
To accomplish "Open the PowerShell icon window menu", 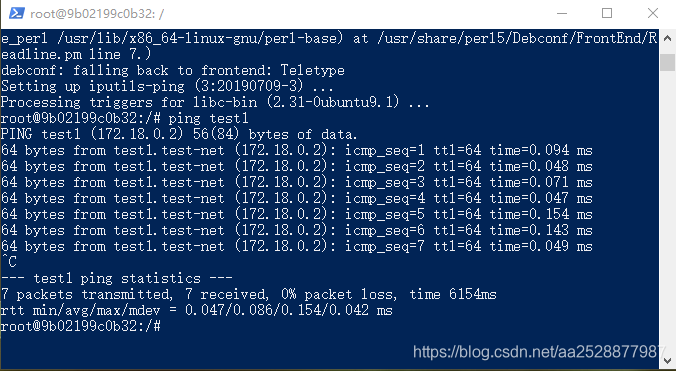I will pos(16,13).
